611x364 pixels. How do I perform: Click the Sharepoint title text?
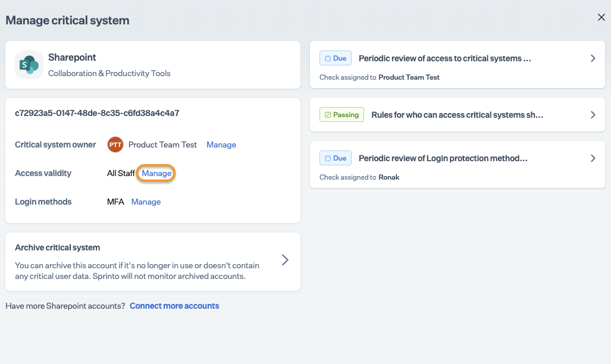coord(72,58)
